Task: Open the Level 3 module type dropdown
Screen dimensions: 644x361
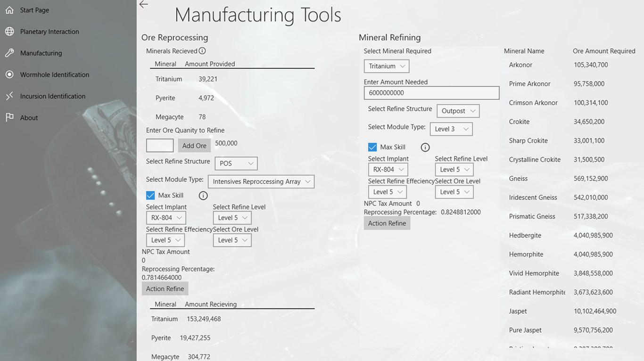Action: pos(451,129)
